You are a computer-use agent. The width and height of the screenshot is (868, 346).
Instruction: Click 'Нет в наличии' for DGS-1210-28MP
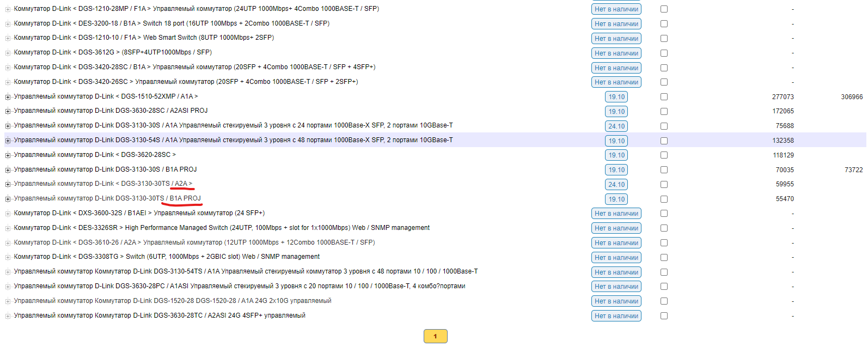pyautogui.click(x=616, y=9)
